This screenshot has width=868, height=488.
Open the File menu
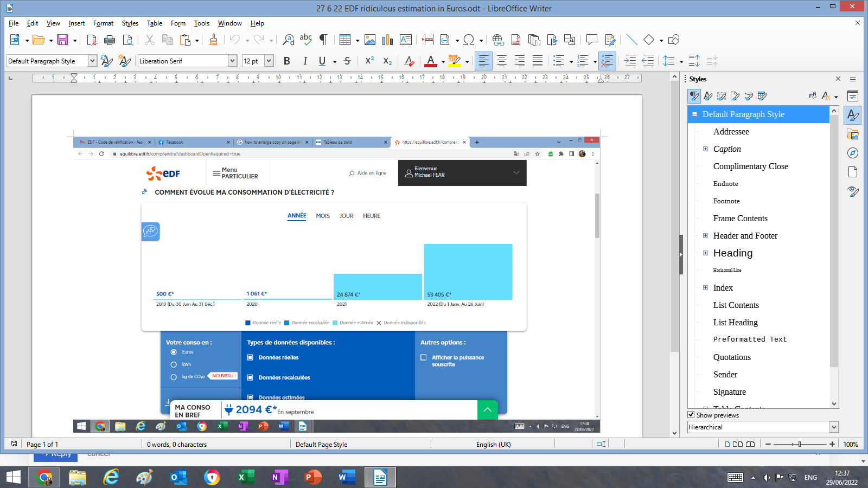click(14, 23)
